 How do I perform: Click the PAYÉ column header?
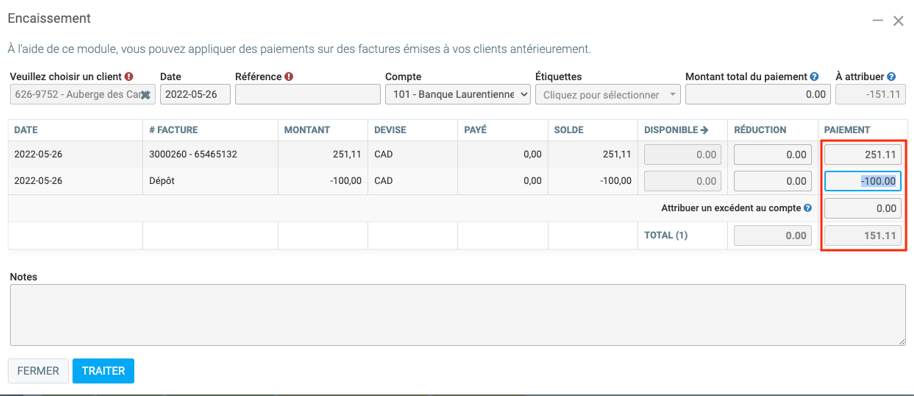pyautogui.click(x=475, y=130)
